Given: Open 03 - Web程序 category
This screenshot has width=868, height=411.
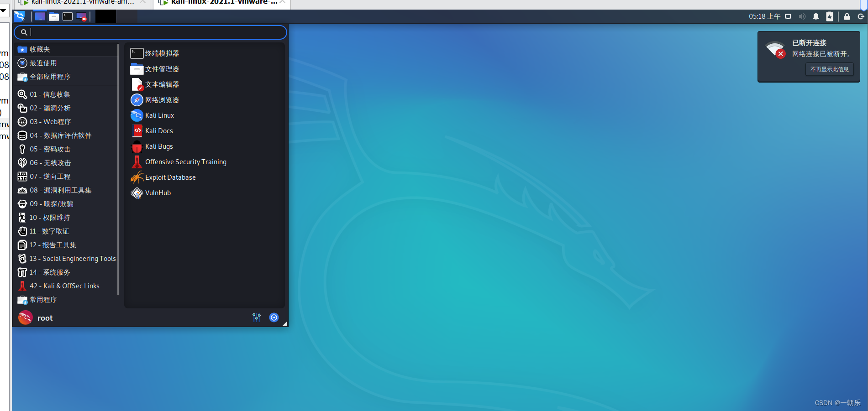Looking at the screenshot, I should (67, 122).
